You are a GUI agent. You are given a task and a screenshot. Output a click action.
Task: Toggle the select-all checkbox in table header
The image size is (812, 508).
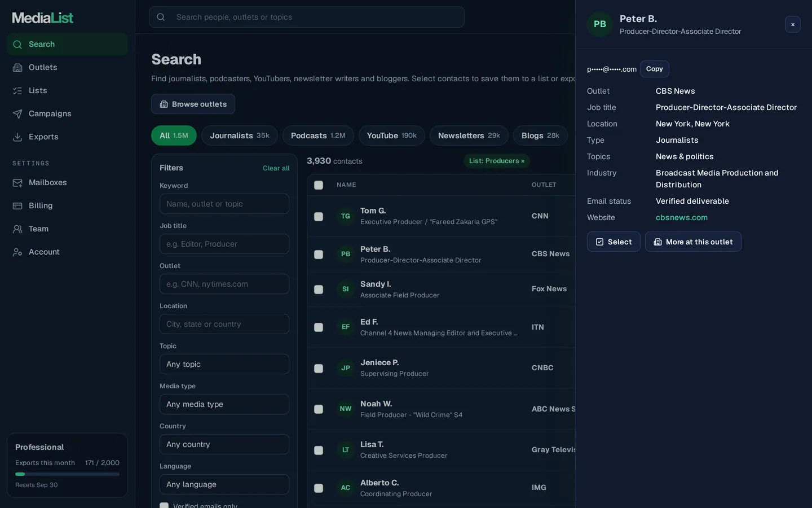point(319,185)
